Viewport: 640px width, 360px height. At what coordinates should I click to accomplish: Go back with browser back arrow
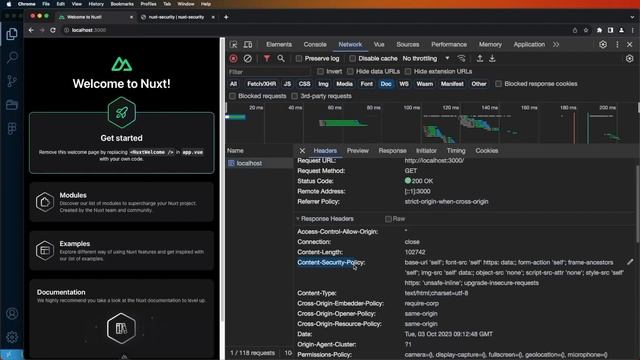[x=31, y=30]
